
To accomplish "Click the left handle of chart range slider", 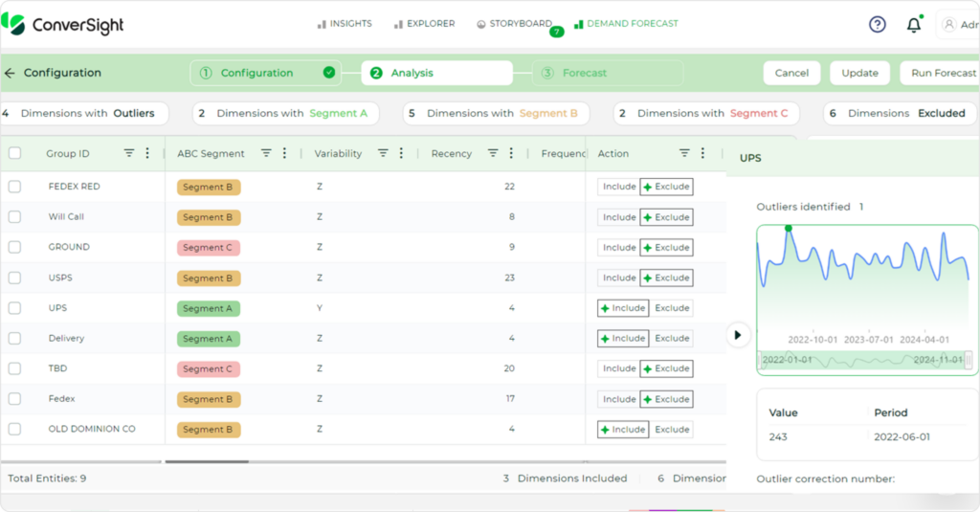I will 760,360.
